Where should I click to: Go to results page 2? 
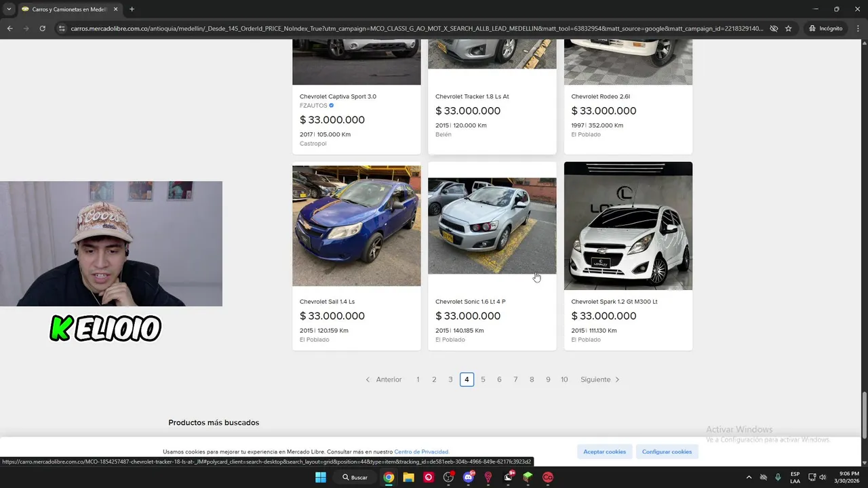coord(434,380)
